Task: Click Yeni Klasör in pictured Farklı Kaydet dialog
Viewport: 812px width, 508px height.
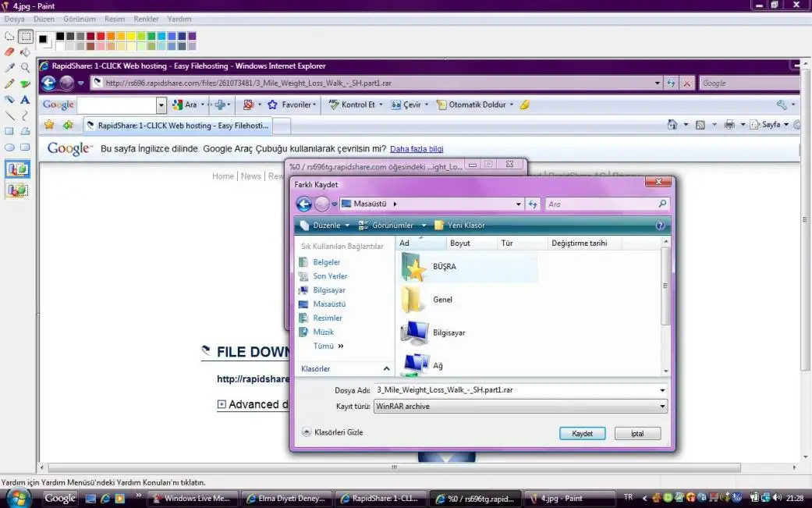Action: 460,226
